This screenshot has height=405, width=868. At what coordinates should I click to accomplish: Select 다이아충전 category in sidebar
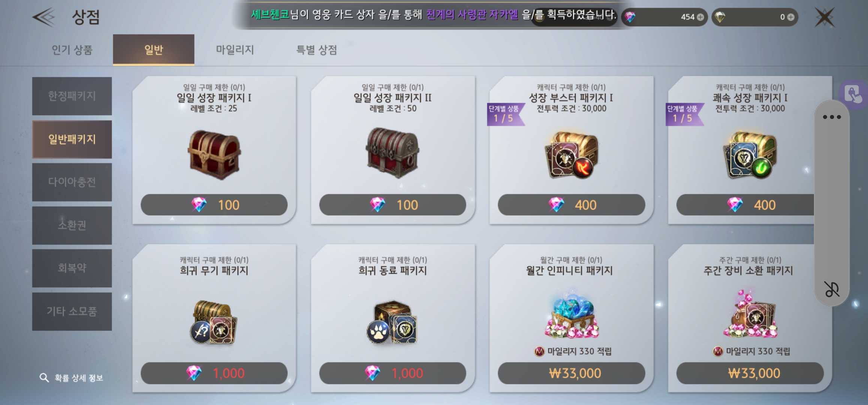point(72,182)
